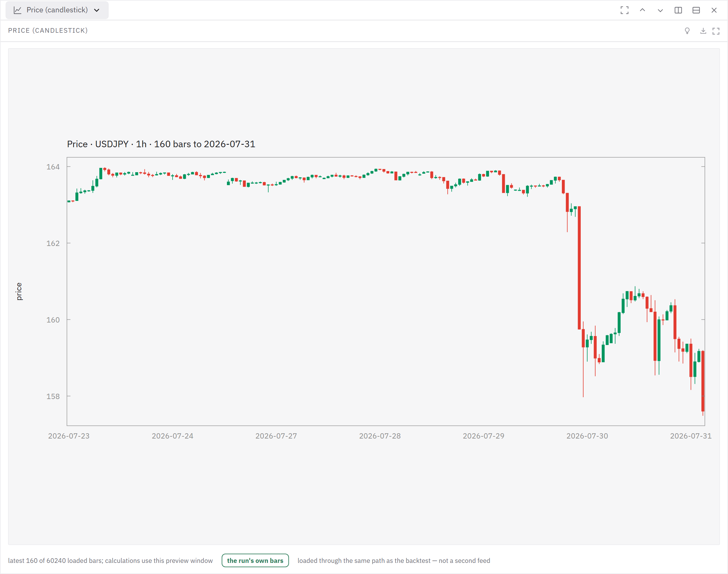Screen dimensions: 728x574
Task: Click the 2026-07-24 x-axis date
Action: (x=173, y=436)
